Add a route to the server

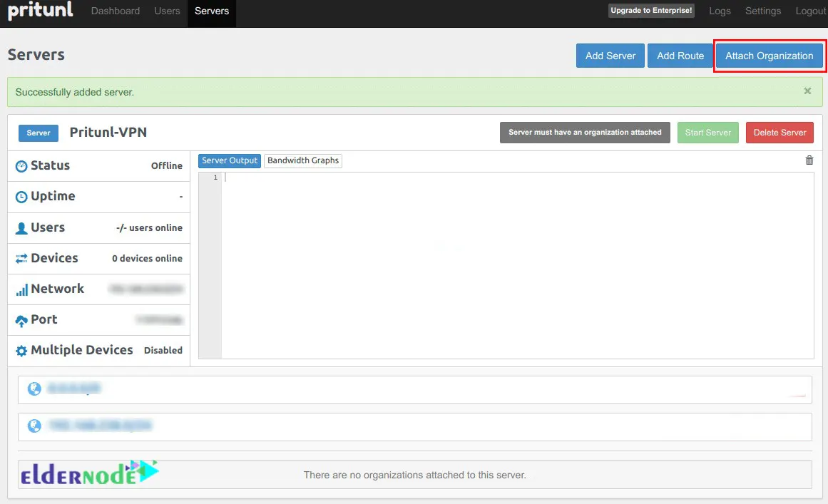point(680,56)
